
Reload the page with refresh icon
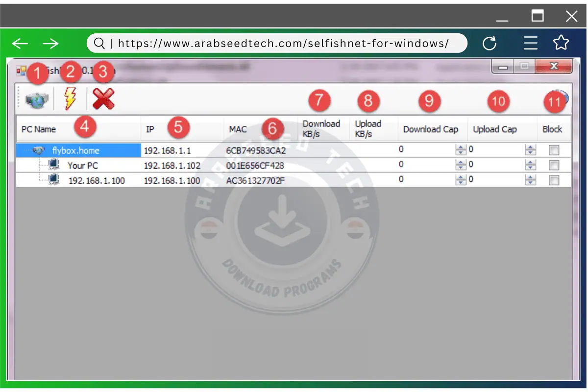(489, 44)
